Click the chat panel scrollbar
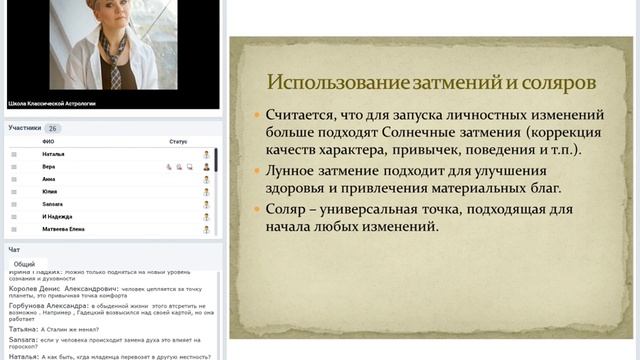 218,315
